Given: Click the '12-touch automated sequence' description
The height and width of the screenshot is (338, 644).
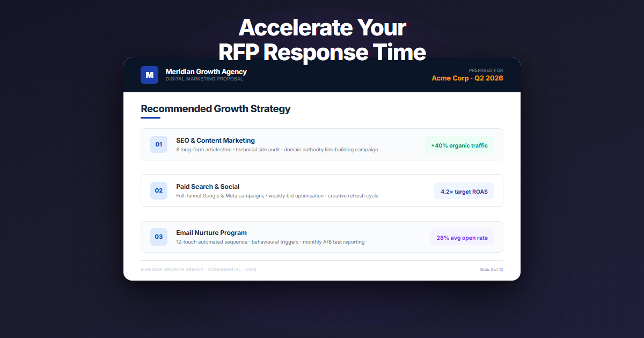Looking at the screenshot, I should [x=270, y=242].
